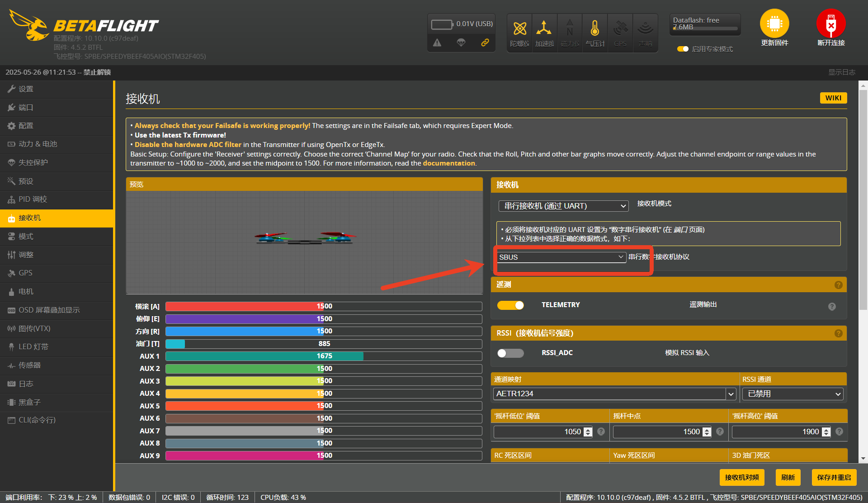
Task: Click the red disconnect USB icon
Action: pos(831,24)
